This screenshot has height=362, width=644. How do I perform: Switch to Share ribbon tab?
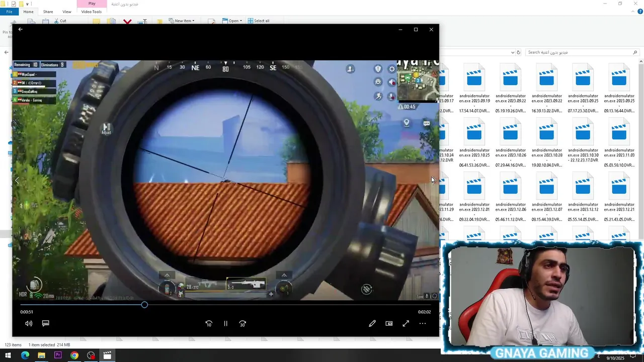(x=48, y=12)
